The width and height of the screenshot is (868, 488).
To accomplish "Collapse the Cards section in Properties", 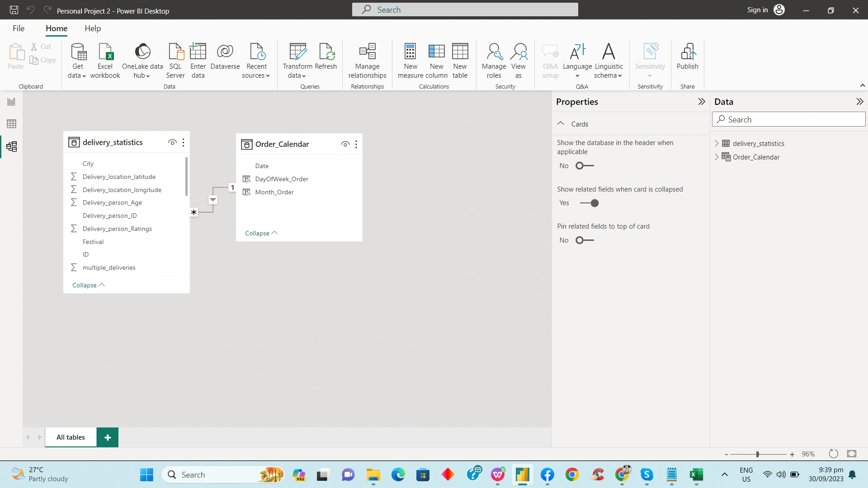I will (560, 123).
